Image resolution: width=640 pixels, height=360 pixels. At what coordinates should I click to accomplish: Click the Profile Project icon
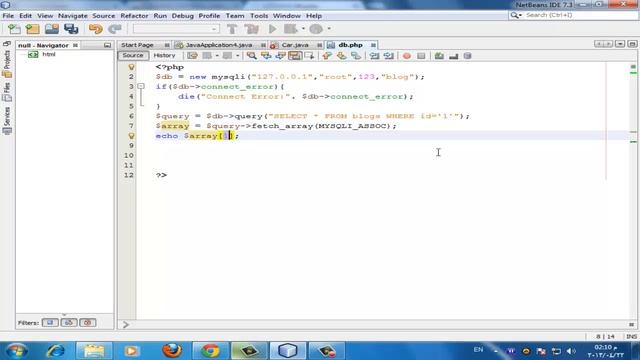(316, 29)
